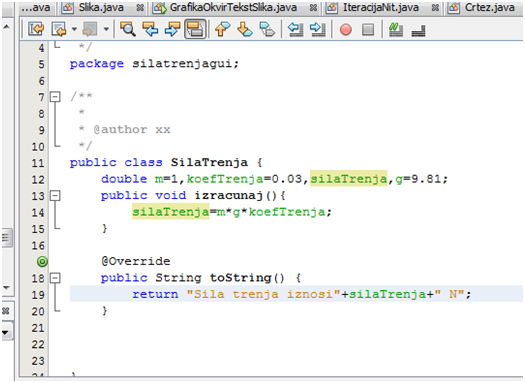Click class name SilaTrenja on line 11
The image size is (525, 383).
(209, 163)
